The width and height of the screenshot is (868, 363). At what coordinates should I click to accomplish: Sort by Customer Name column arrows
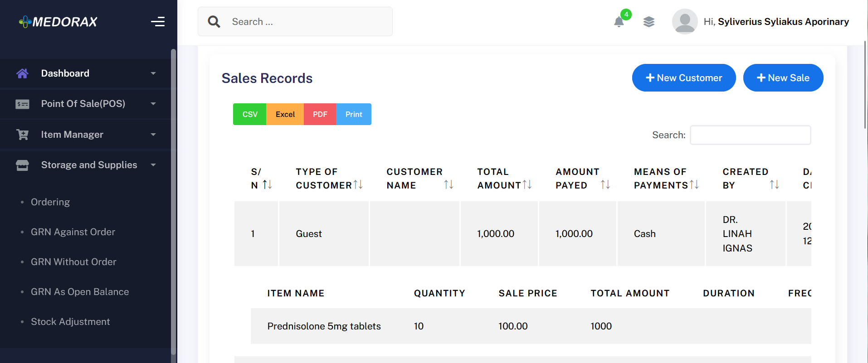point(449,184)
